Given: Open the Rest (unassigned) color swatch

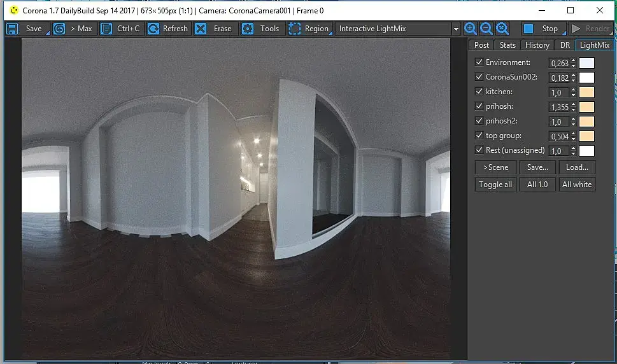Looking at the screenshot, I should tap(586, 151).
